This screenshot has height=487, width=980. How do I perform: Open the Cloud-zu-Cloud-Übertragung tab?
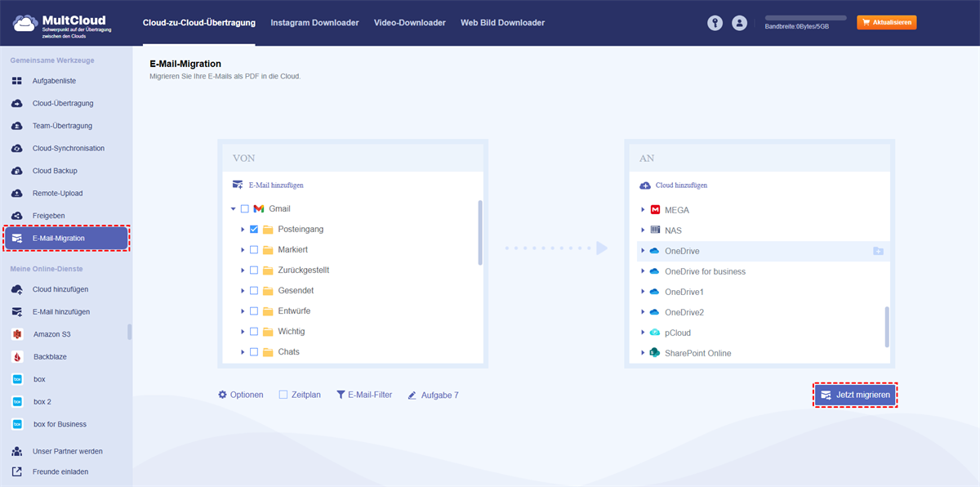tap(198, 23)
